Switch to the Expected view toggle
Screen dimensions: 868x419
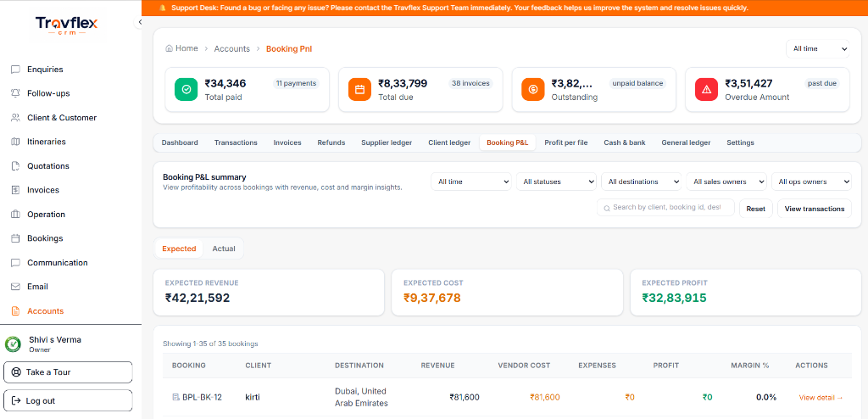click(179, 249)
